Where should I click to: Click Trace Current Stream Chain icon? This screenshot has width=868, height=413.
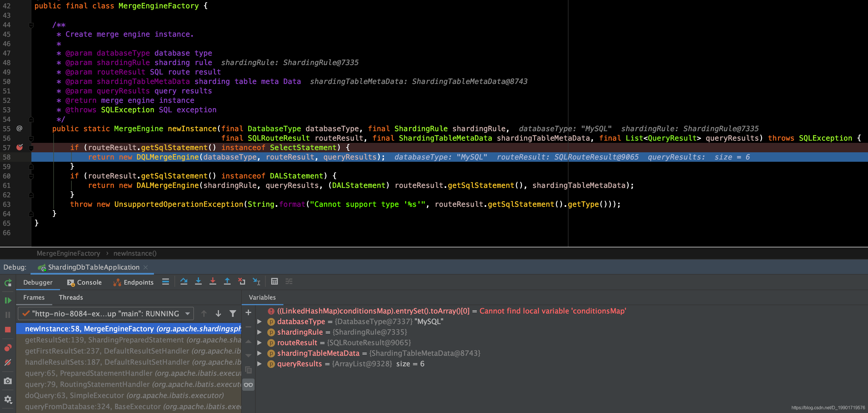click(x=289, y=282)
